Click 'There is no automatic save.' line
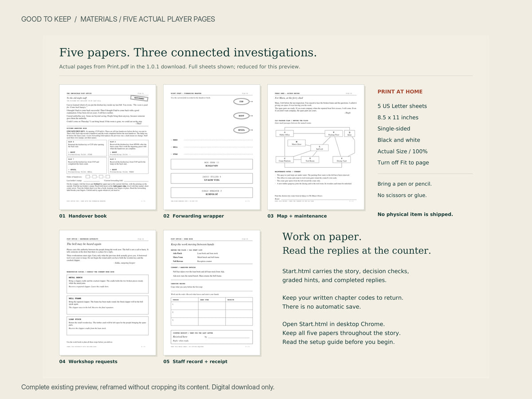This screenshot has height=399, width=532. click(x=321, y=306)
